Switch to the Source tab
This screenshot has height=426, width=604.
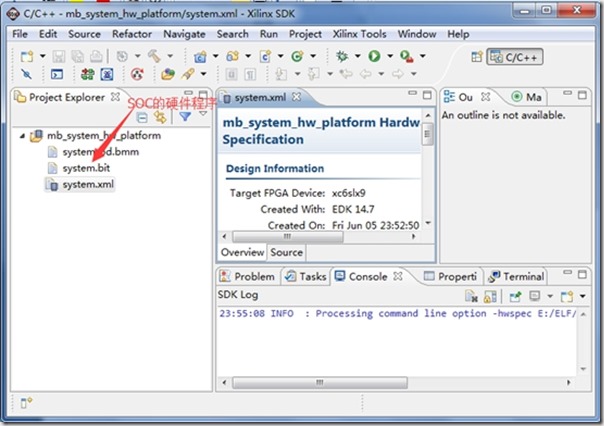pyautogui.click(x=286, y=252)
